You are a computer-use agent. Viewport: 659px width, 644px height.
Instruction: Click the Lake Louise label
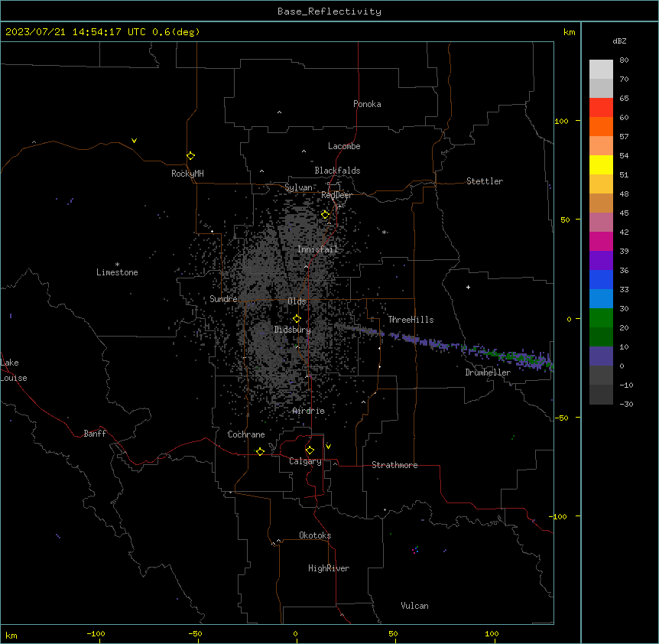click(x=14, y=370)
